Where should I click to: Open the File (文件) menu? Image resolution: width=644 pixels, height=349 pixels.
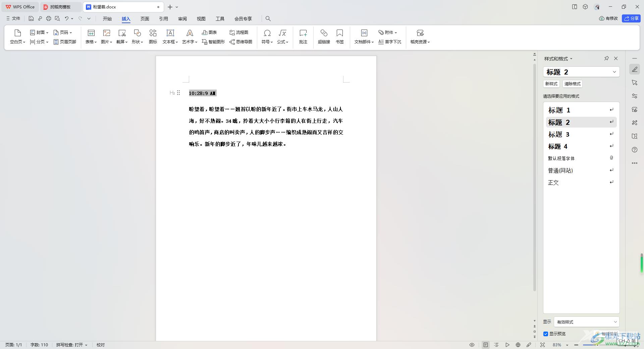tap(13, 18)
